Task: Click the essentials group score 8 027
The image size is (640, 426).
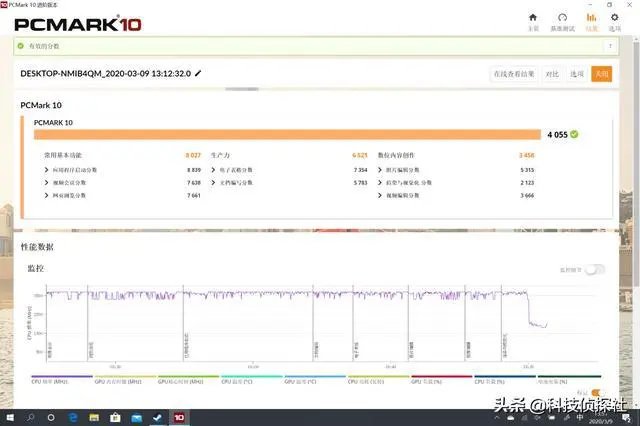Action: (193, 155)
